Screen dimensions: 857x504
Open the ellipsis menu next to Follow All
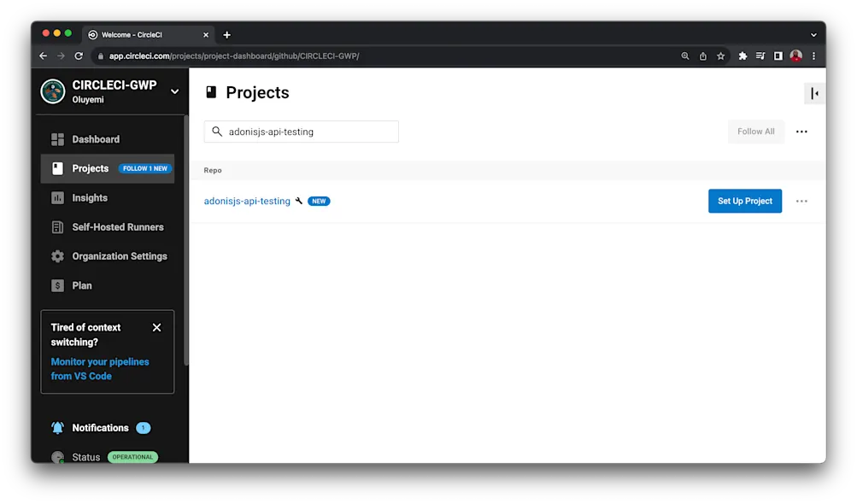[801, 131]
